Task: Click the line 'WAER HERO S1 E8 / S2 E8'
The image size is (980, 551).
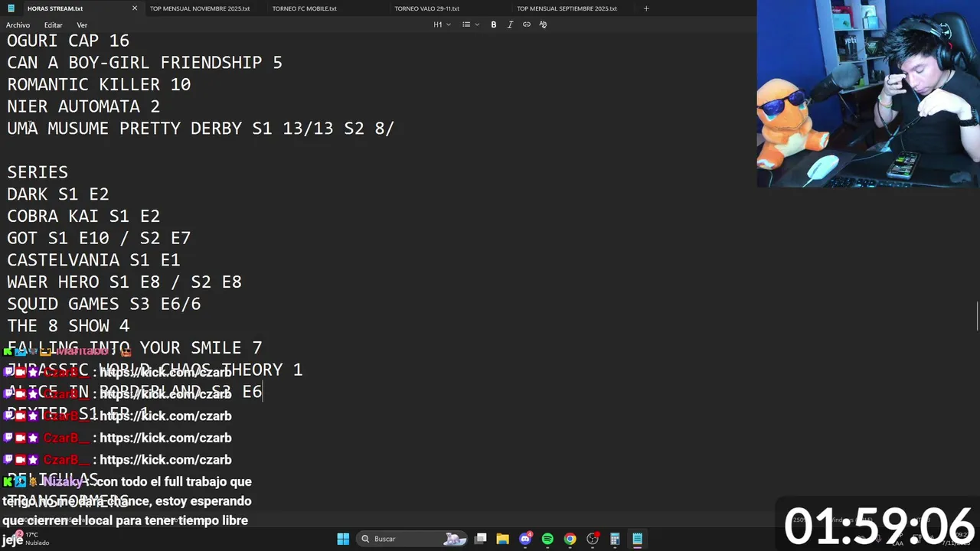Action: click(x=124, y=282)
